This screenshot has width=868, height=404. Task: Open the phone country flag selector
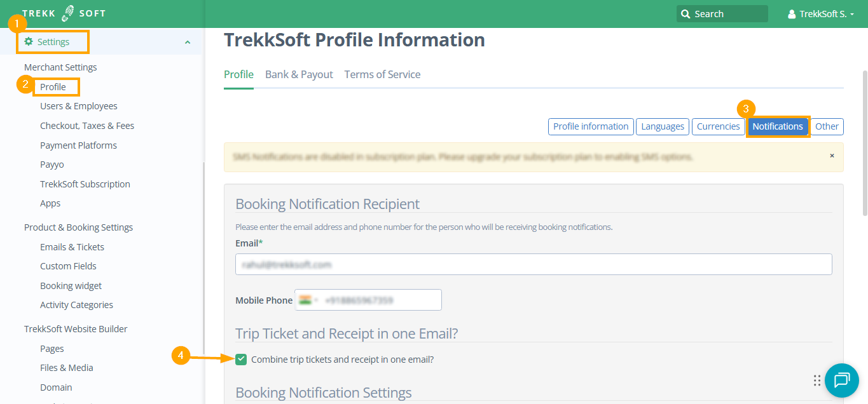pyautogui.click(x=308, y=300)
